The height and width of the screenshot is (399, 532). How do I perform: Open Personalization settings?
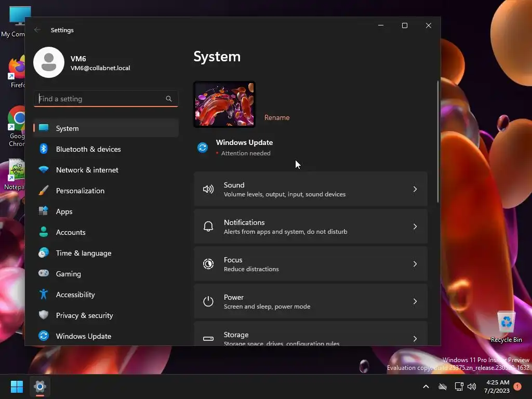(x=106, y=190)
